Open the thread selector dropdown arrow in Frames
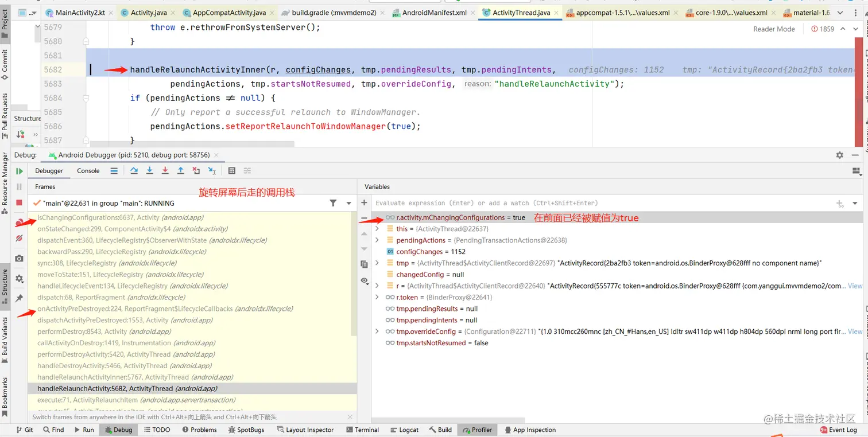 click(348, 203)
